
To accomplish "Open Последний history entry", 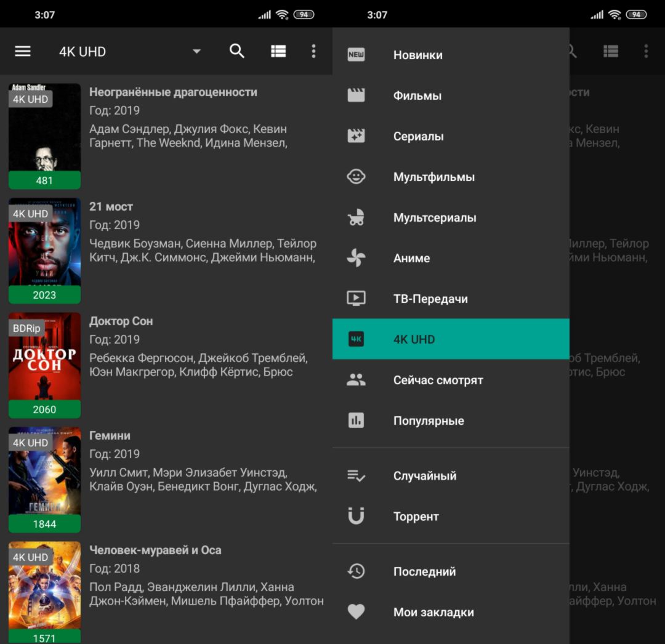I will point(424,572).
